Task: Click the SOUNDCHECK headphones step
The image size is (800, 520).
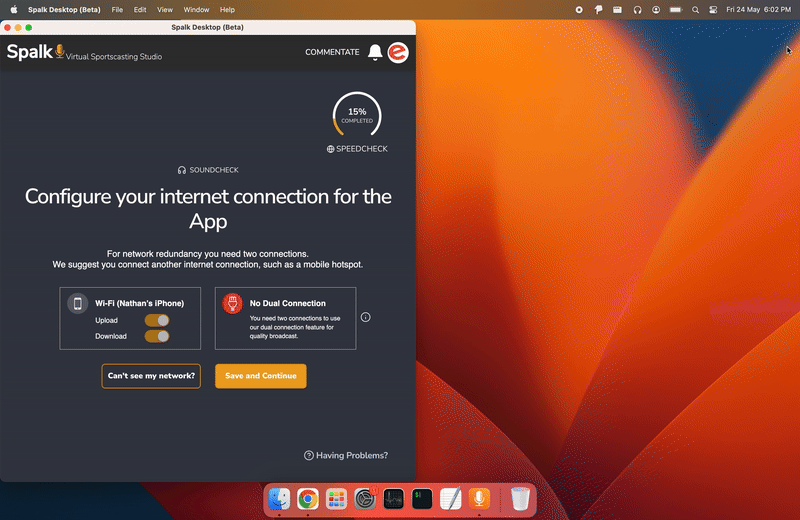Action: 208,170
